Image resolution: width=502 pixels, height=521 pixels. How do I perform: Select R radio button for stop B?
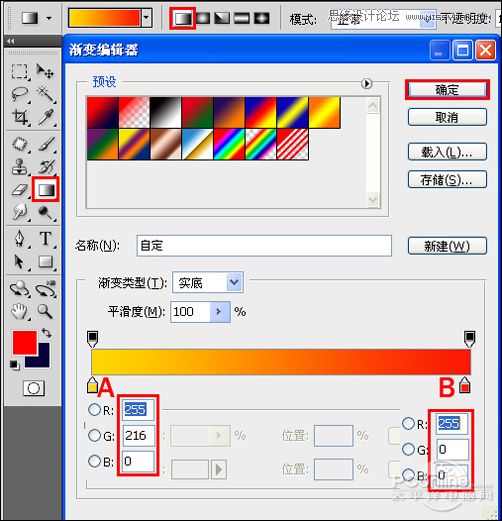click(x=408, y=423)
